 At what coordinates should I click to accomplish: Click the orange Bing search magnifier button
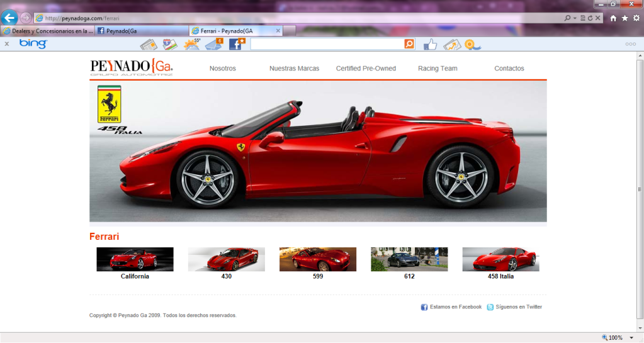409,44
